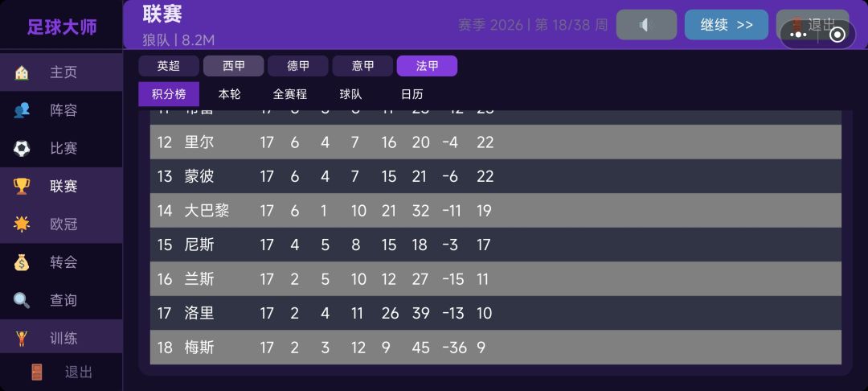
Task: Show the 全赛程 full schedule tab
Action: point(289,94)
